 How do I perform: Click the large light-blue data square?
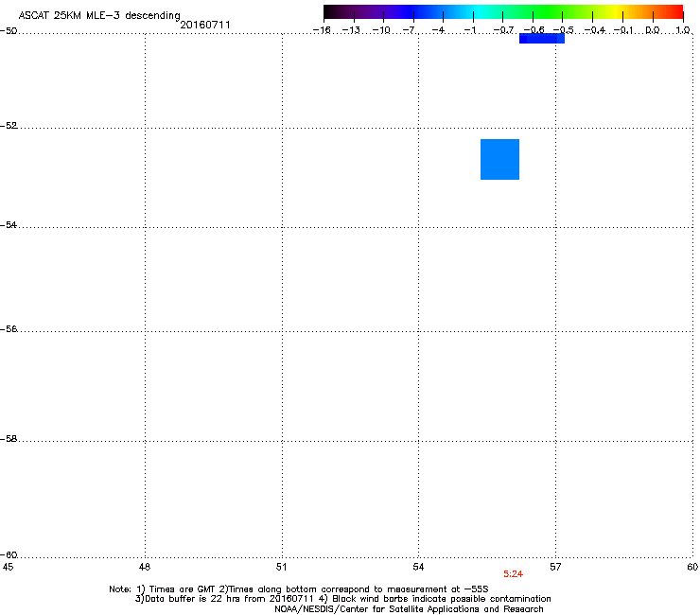[499, 160]
